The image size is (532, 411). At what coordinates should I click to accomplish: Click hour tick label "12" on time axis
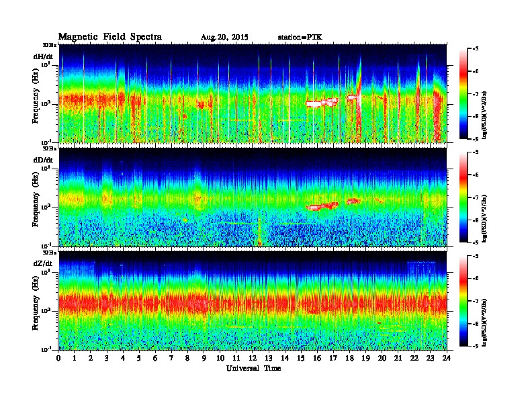(253, 358)
